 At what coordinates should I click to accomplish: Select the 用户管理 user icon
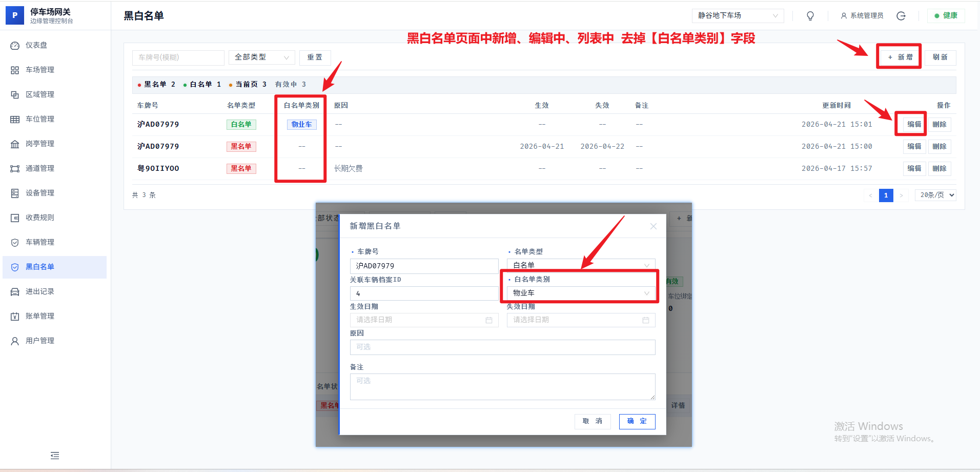point(14,340)
